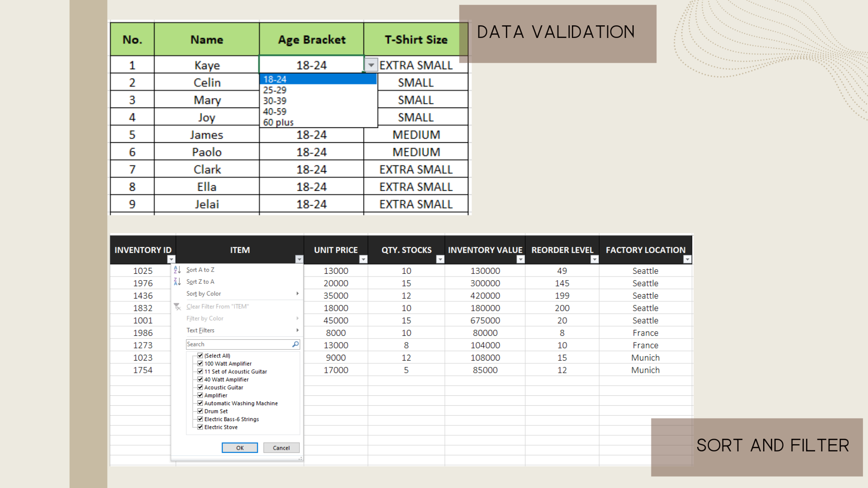Uncheck Automatic Washing Machine
The height and width of the screenshot is (488, 868).
click(200, 403)
